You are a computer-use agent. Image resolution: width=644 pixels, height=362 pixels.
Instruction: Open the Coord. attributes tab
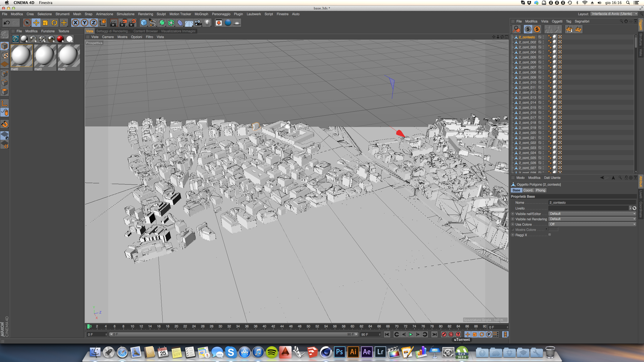pyautogui.click(x=528, y=190)
